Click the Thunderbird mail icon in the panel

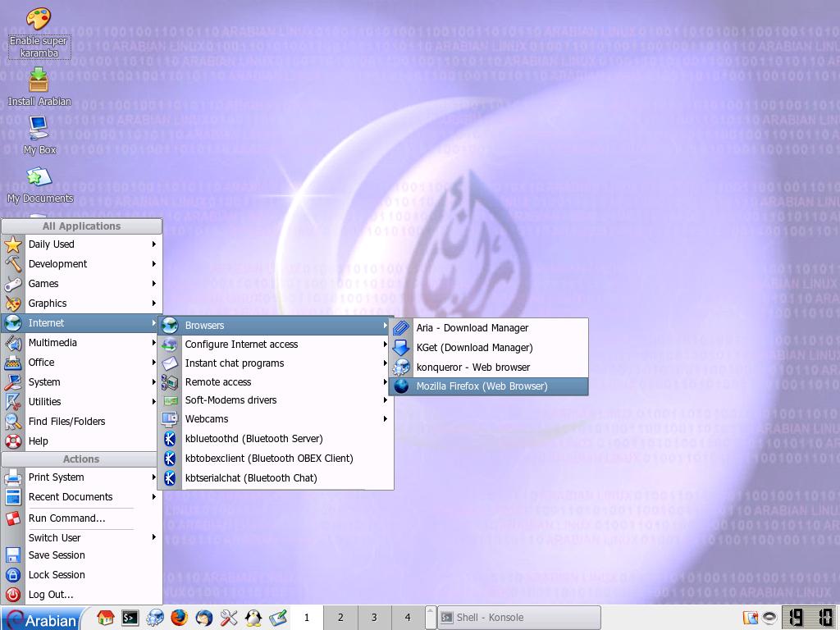pos(203,619)
